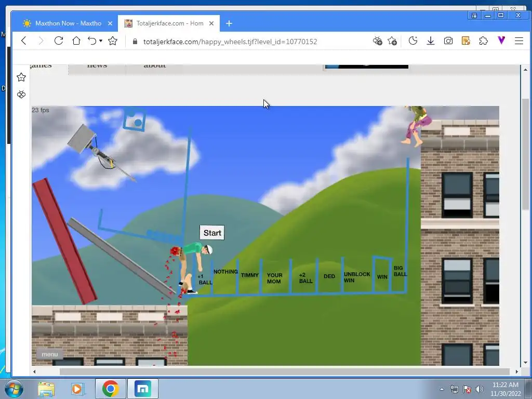The width and height of the screenshot is (532, 399).
Task: Open the hamburger main menu
Action: tap(519, 41)
